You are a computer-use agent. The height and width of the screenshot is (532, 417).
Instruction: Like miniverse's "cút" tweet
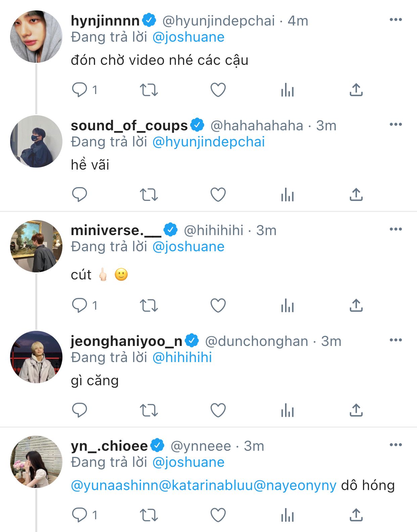[218, 306]
